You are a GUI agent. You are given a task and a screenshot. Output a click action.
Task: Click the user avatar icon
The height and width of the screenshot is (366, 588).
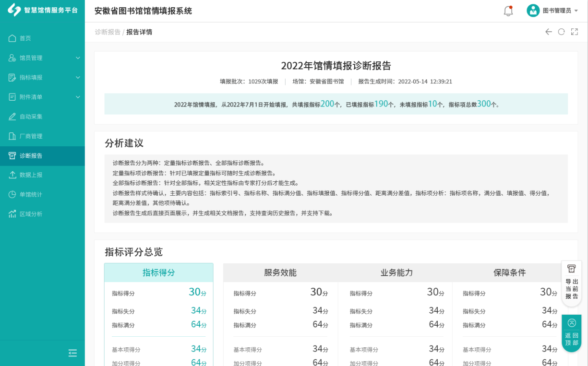533,11
